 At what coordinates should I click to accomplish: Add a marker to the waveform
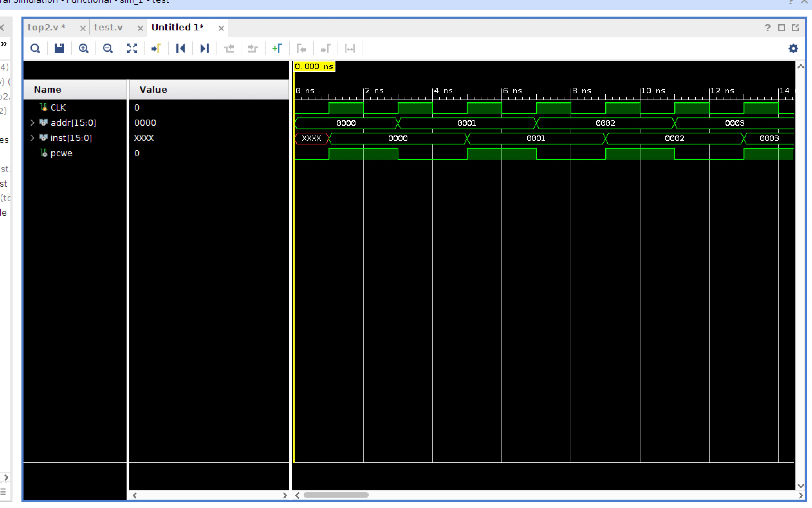(277, 48)
